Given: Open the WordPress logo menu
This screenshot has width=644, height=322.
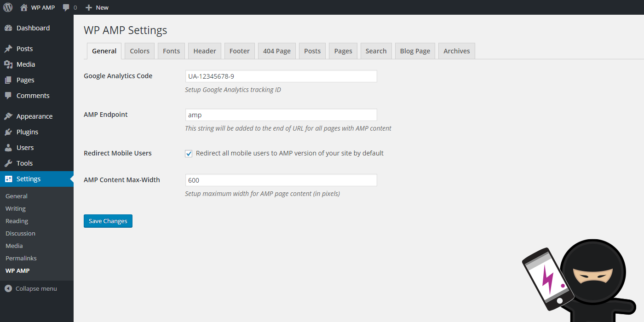Looking at the screenshot, I should pos(7,7).
